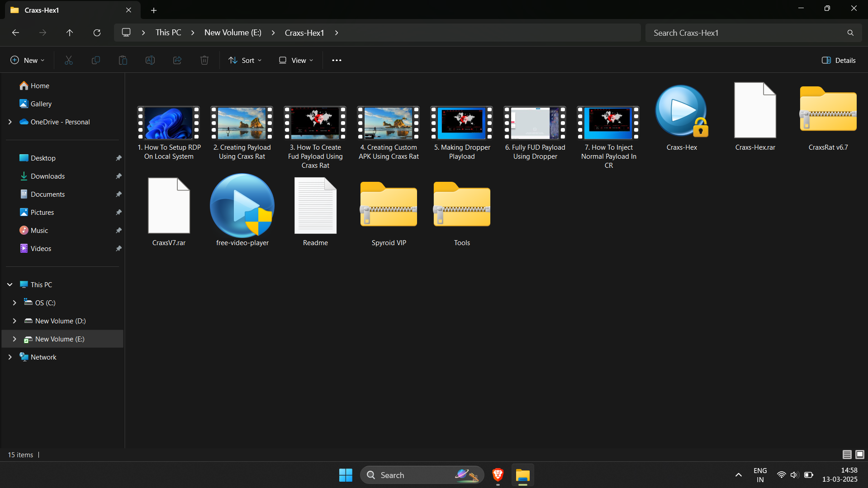Image resolution: width=868 pixels, height=488 pixels.
Task: Expand OS (C:) drive node
Action: coord(14,303)
